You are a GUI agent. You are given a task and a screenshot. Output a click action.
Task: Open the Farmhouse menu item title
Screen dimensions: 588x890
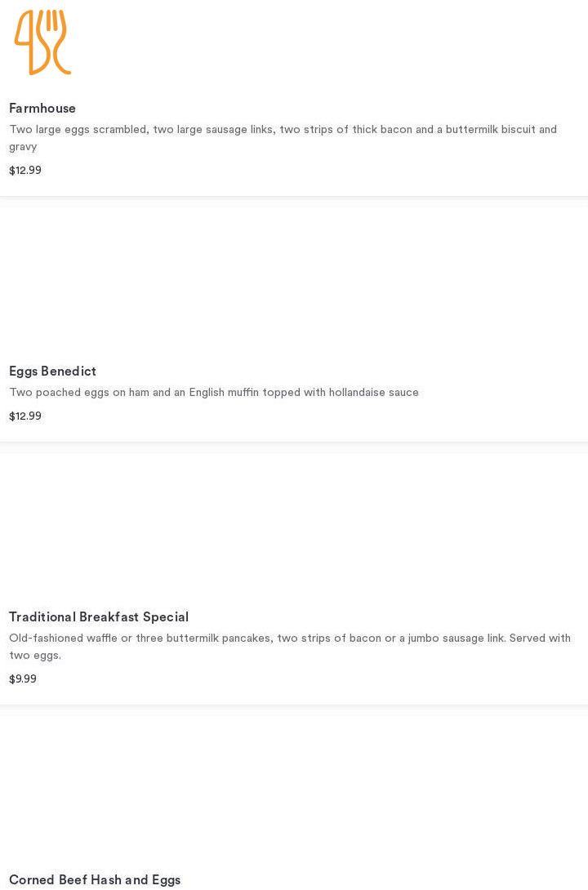[x=42, y=109]
